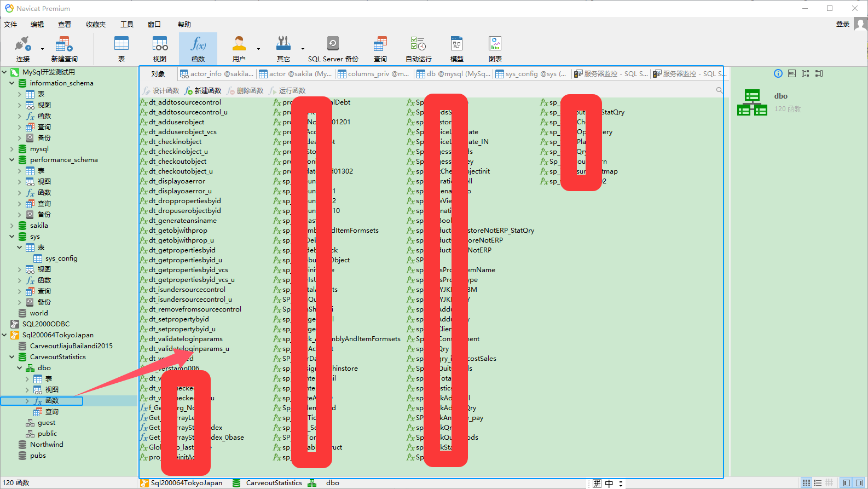Image resolution: width=868 pixels, height=489 pixels.
Task: Switch to the 对象 tab
Action: tap(158, 73)
